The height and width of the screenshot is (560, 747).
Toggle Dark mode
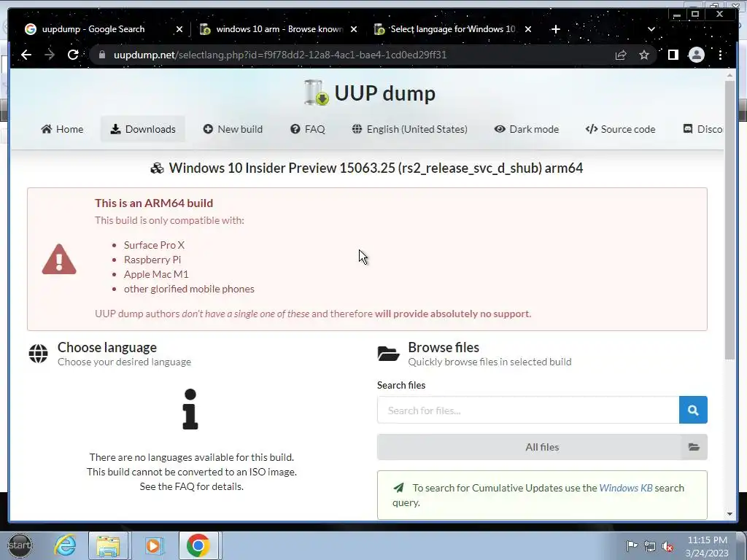tap(527, 129)
